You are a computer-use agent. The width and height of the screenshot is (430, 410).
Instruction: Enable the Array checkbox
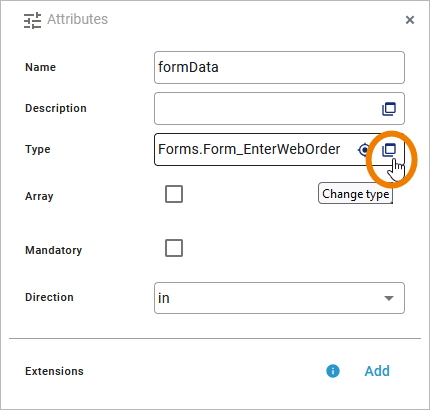[174, 194]
